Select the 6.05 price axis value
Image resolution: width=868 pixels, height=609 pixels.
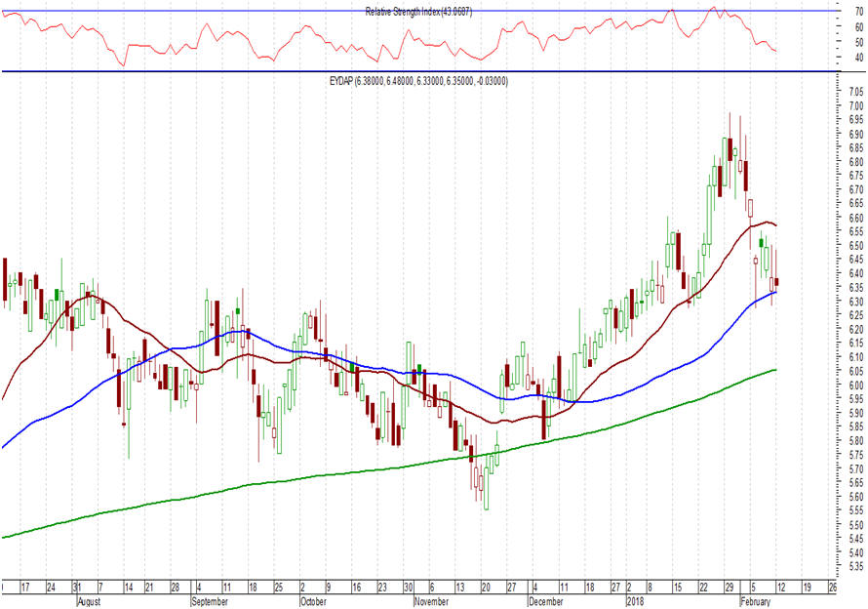[x=856, y=371]
